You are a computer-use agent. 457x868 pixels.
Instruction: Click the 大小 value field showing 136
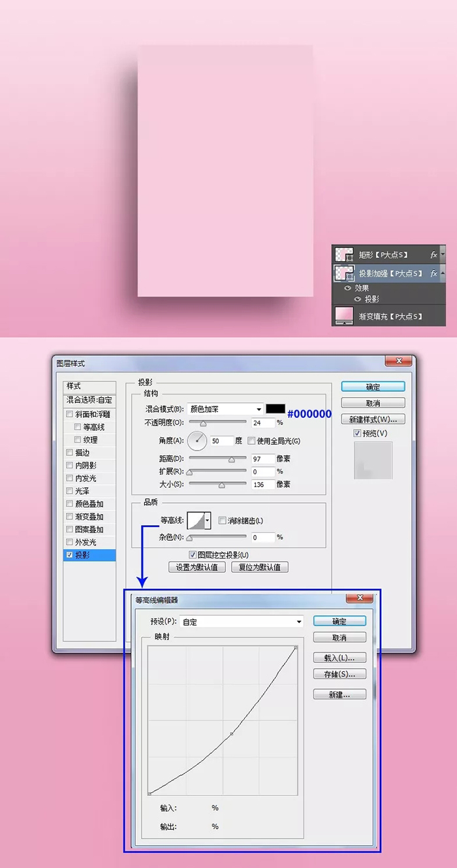[262, 484]
